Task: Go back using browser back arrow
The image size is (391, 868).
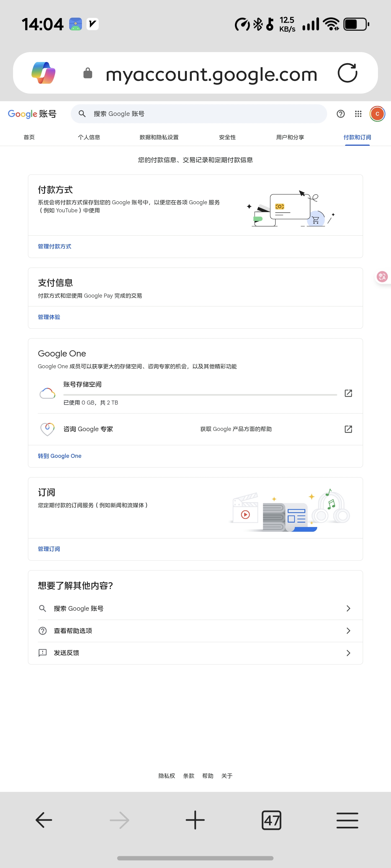Action: (44, 820)
